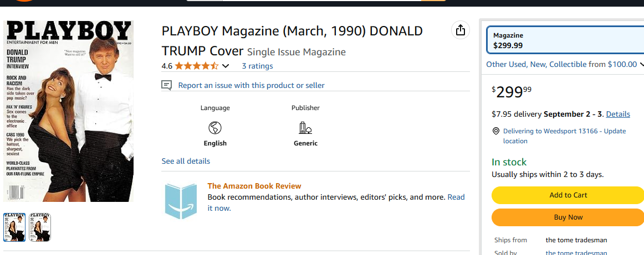Click the globe Language icon
Viewport: 644px width, 255px height.
pos(215,128)
